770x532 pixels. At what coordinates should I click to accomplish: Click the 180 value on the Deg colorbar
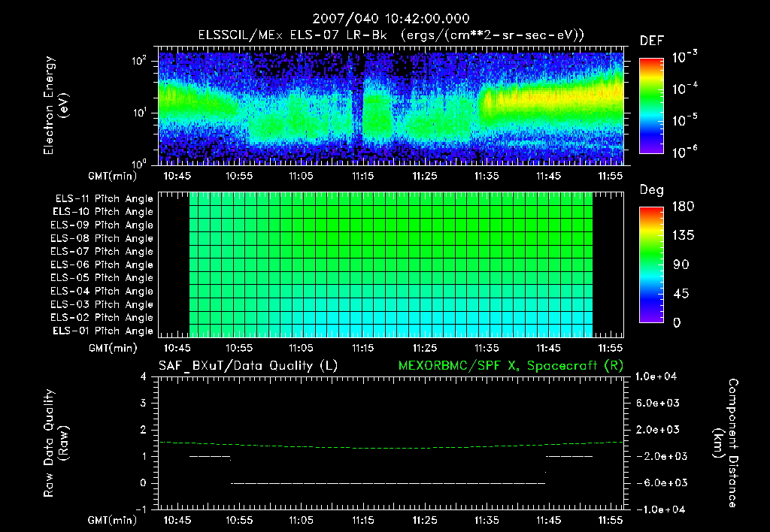pos(684,207)
